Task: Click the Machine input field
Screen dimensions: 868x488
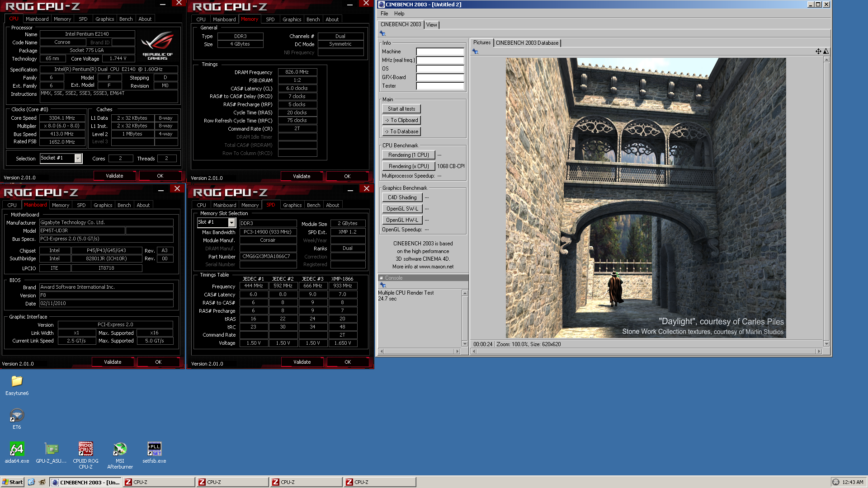Action: [440, 52]
